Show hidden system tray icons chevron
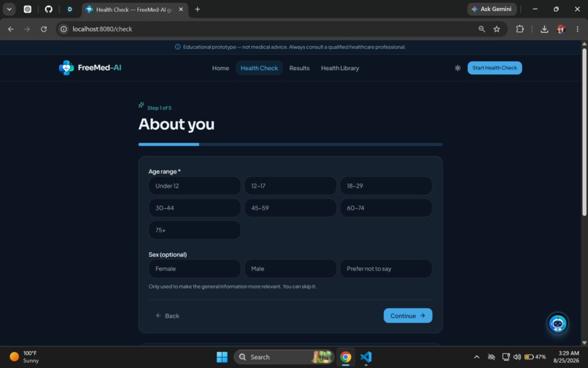The width and height of the screenshot is (588, 368). click(x=476, y=357)
